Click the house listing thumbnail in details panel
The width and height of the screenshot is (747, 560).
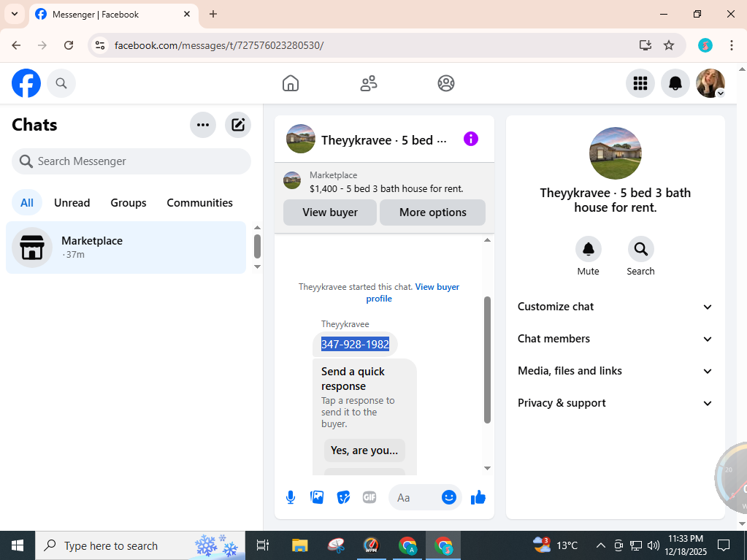click(x=615, y=153)
